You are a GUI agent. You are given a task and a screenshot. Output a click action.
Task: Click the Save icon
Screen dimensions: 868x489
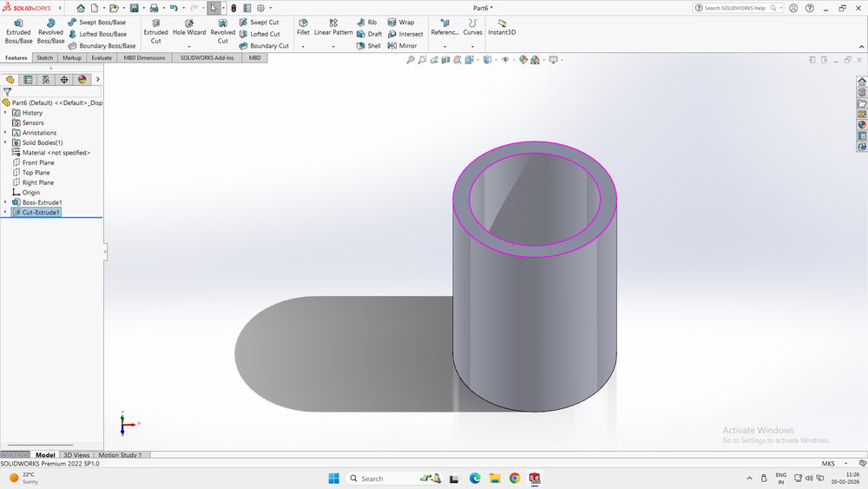(134, 8)
